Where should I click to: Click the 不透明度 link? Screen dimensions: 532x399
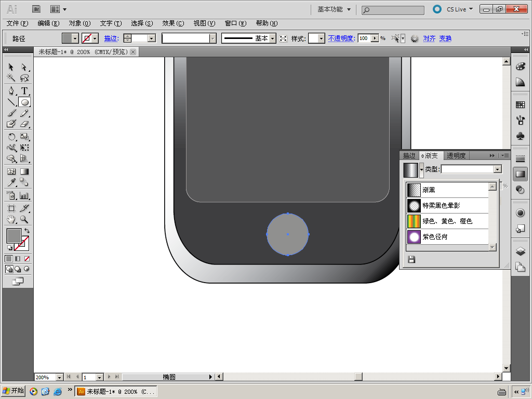click(341, 38)
